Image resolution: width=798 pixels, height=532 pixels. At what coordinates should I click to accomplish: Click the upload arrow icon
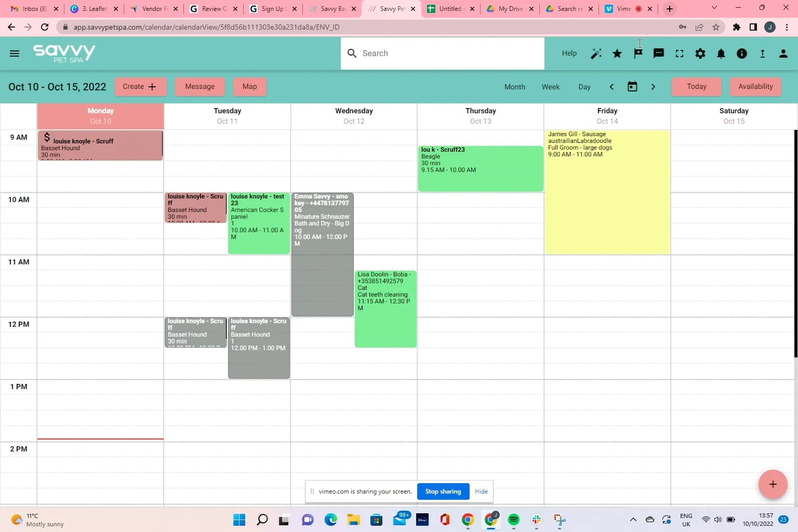(x=763, y=54)
